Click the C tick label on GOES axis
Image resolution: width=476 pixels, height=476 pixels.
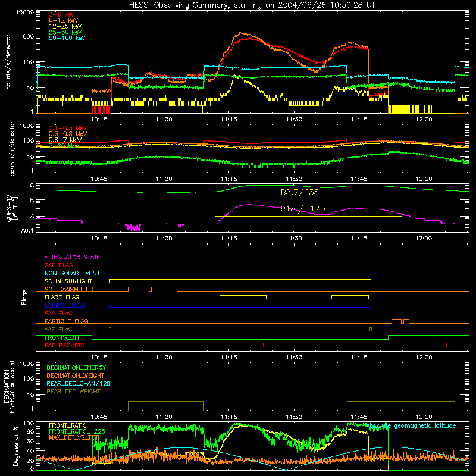click(x=32, y=185)
